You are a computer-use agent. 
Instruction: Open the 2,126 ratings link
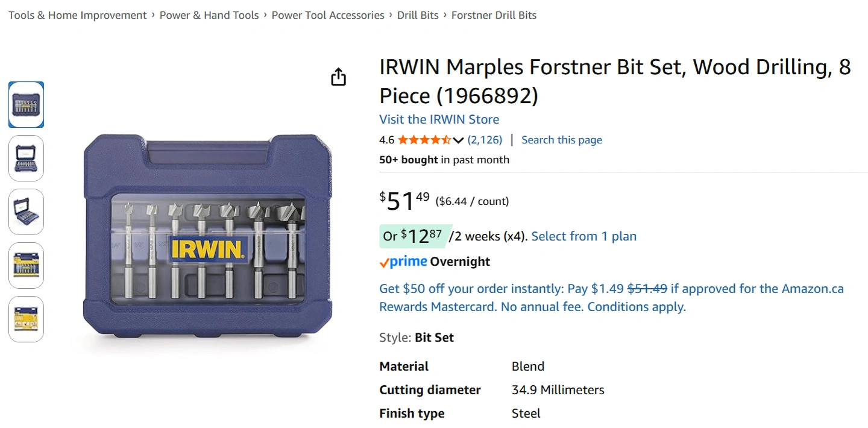485,140
